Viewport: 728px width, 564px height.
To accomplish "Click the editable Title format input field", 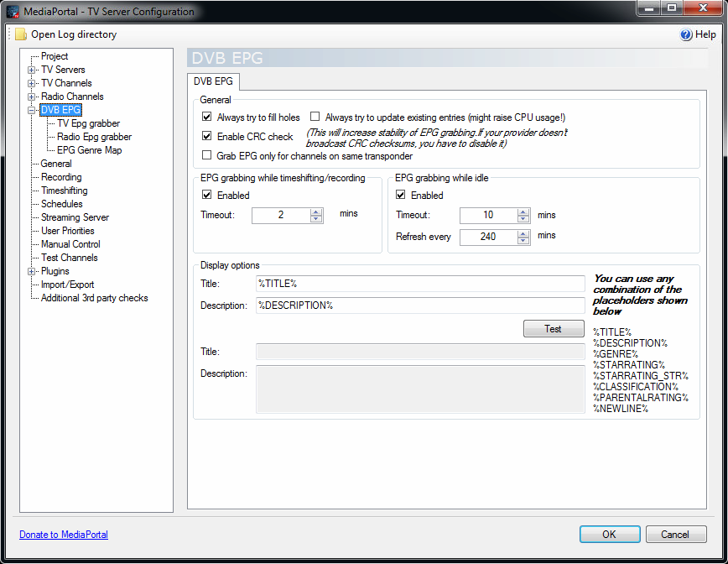I will tap(420, 284).
